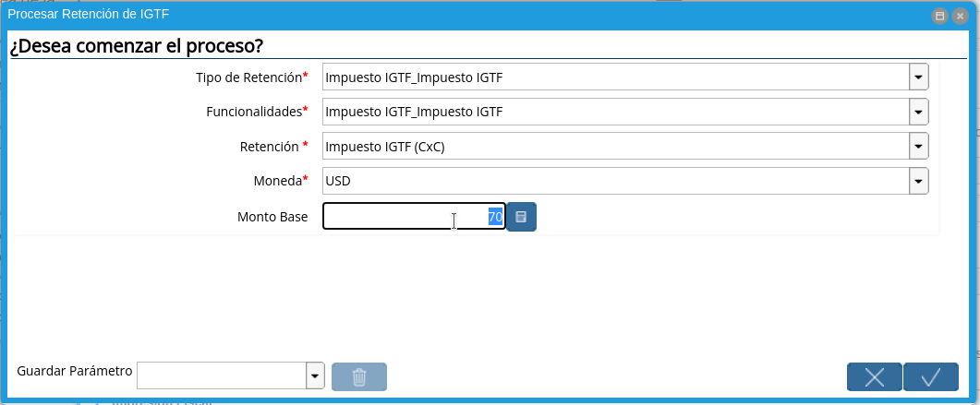Maximize the Procesar Retención de IGTF dialog
Image resolution: width=980 pixels, height=405 pixels.
click(x=940, y=16)
